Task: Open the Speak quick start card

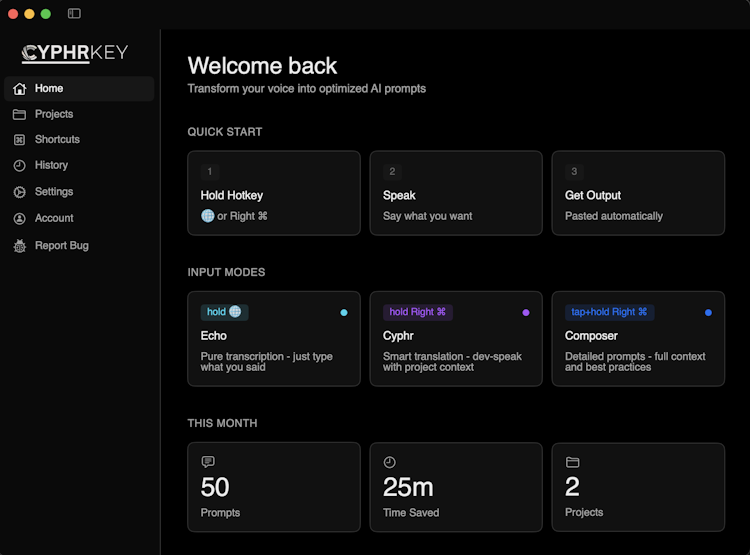Action: (x=456, y=193)
